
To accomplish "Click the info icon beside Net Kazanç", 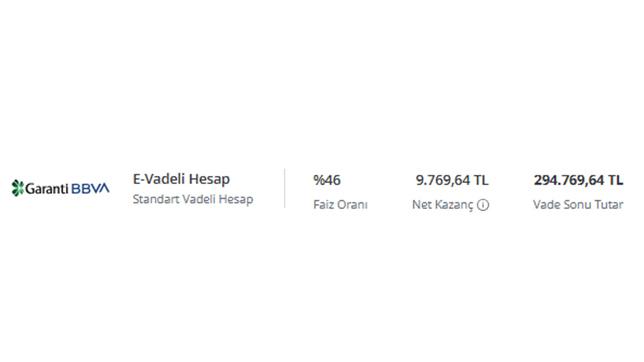I will (483, 205).
